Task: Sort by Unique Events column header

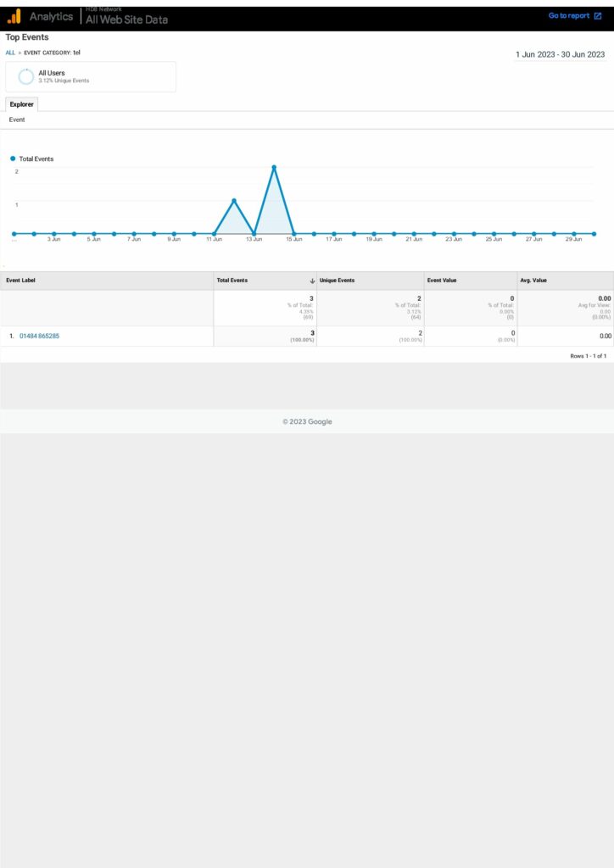Action: (338, 281)
